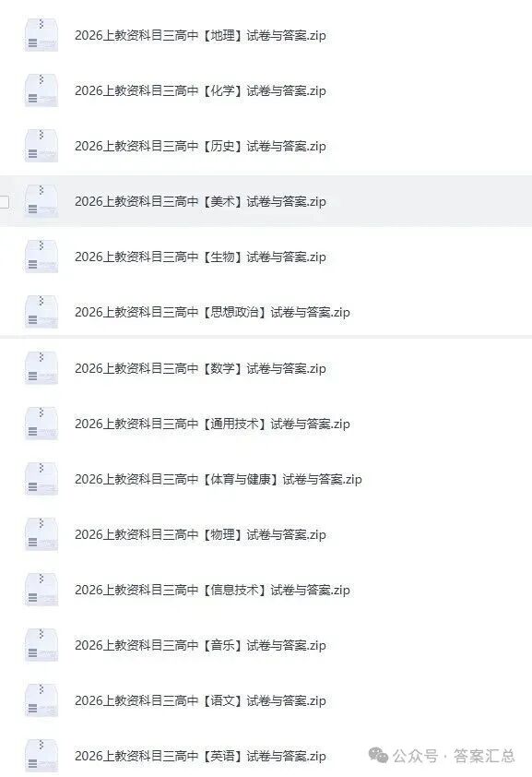This screenshot has width=532, height=777.
Task: Tick the checkbox beside the 美术 file row
Action: click(x=5, y=202)
